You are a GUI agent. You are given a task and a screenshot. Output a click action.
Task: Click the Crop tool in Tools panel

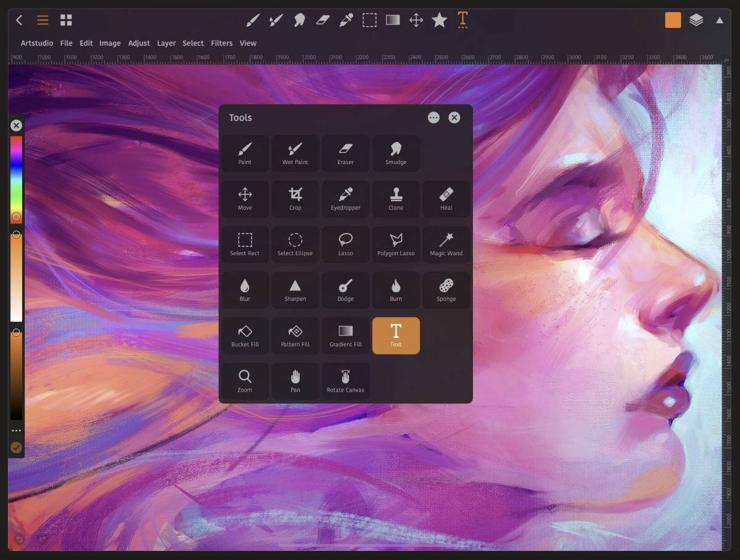295,199
